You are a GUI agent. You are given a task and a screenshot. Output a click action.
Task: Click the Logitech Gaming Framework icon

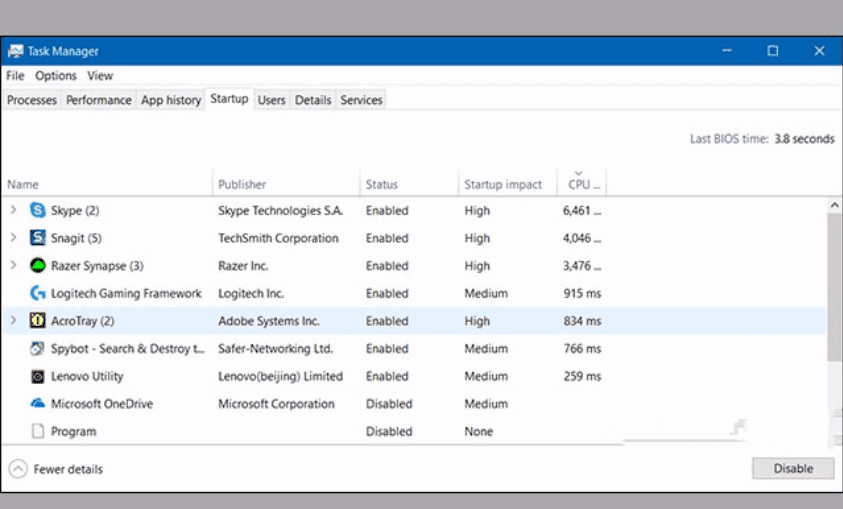pos(38,293)
